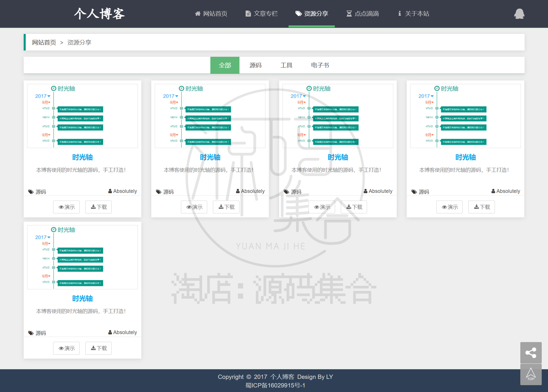This screenshot has height=392, width=548.
Task: Open the 点点滴滴 navigation menu item
Action: [x=362, y=14]
